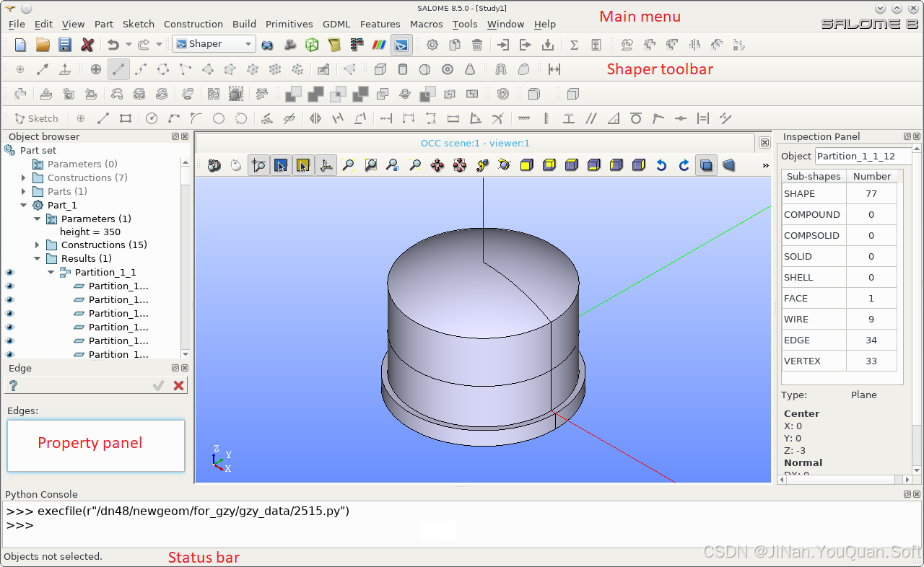
Task: Click the New document icon
Action: click(x=20, y=45)
